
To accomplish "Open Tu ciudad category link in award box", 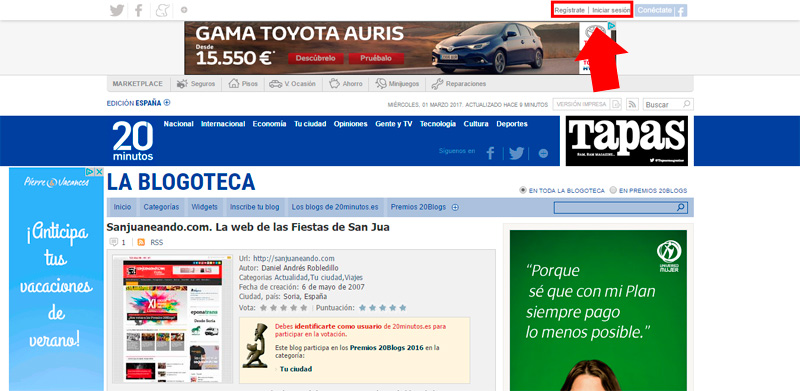I will tap(296, 369).
